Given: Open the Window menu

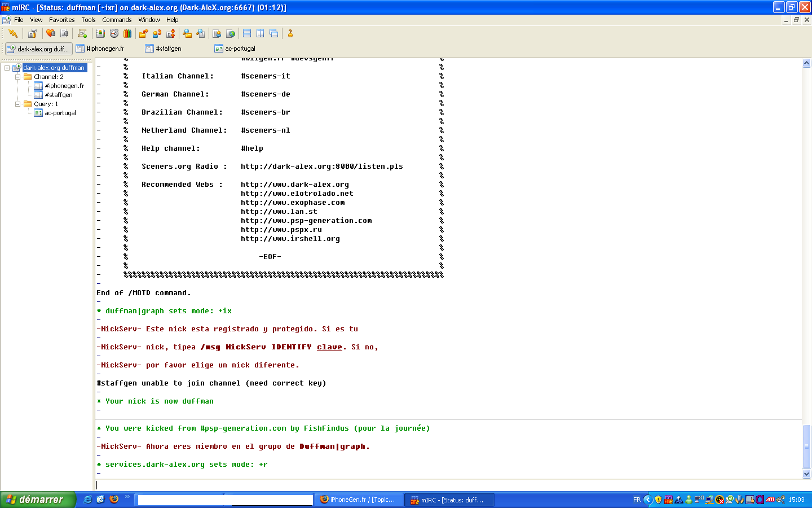Looking at the screenshot, I should [149, 20].
